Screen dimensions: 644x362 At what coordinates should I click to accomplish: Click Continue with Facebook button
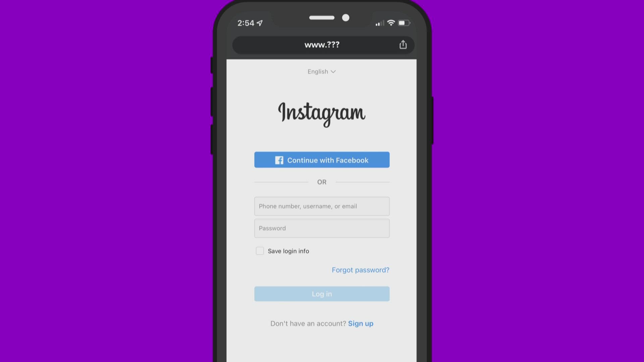(x=322, y=160)
